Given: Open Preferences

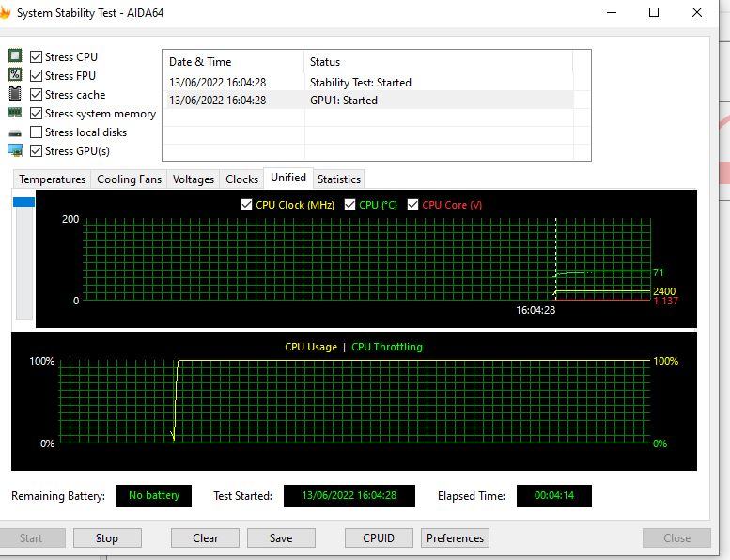Looking at the screenshot, I should click(455, 538).
